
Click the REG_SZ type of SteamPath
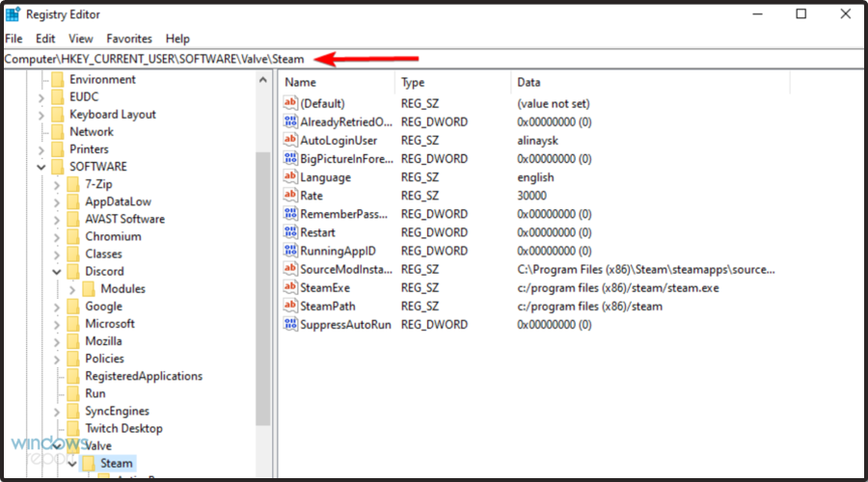pos(420,307)
